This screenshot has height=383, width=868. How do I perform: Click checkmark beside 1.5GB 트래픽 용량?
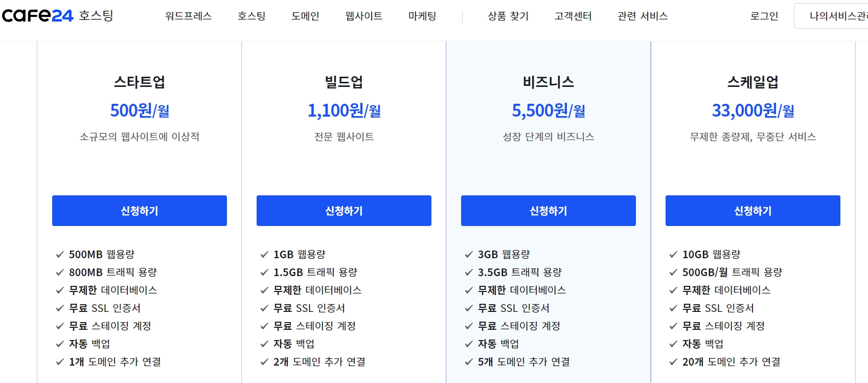coord(264,272)
